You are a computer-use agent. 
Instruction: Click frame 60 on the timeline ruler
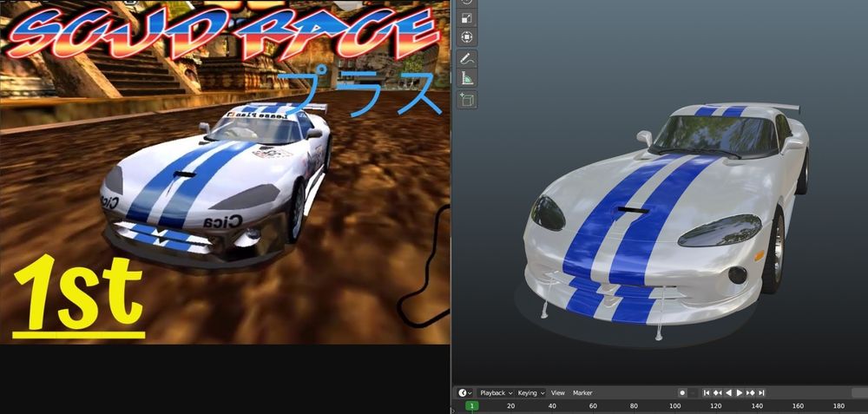pyautogui.click(x=593, y=406)
